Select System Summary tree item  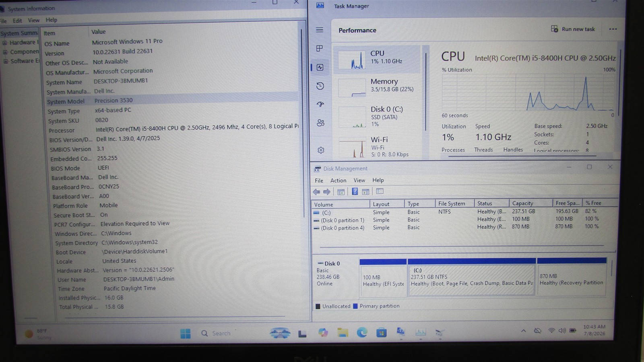(19, 33)
